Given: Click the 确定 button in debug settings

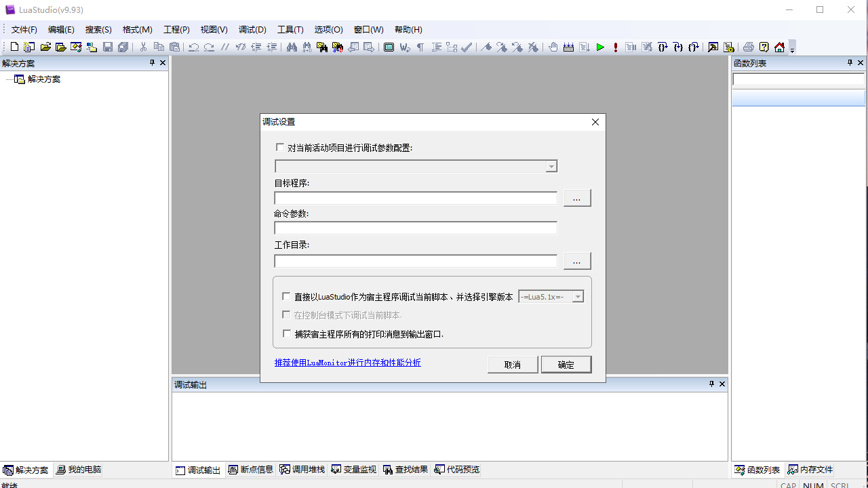Looking at the screenshot, I should click(x=566, y=364).
